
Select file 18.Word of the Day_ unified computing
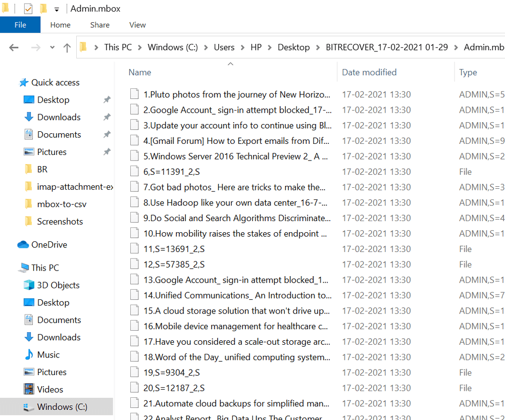(x=237, y=357)
